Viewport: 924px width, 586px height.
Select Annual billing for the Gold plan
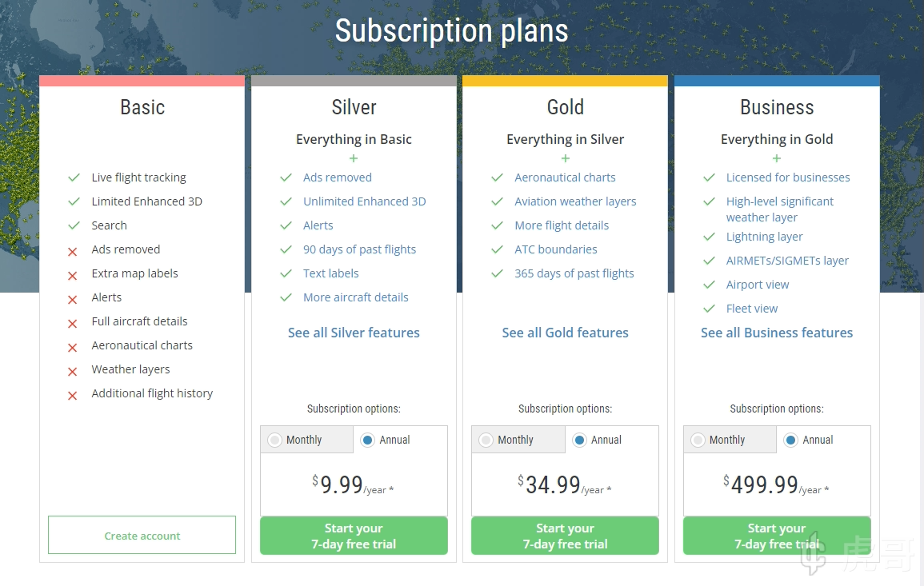(578, 440)
